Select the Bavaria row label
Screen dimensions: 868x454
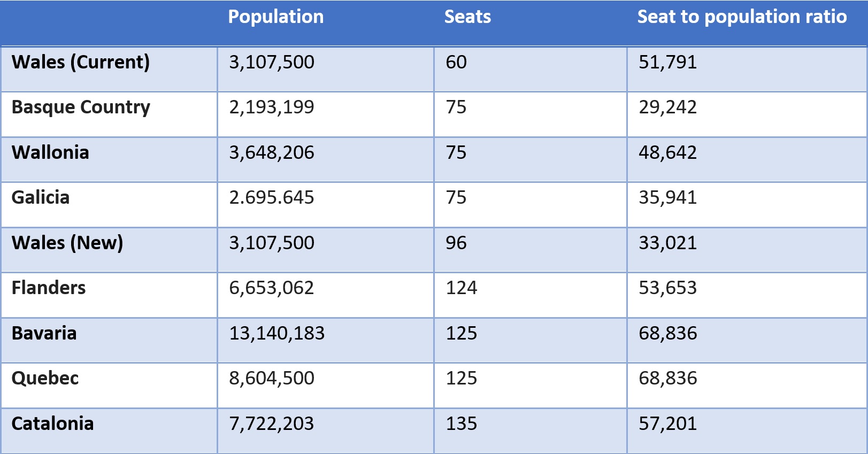44,333
